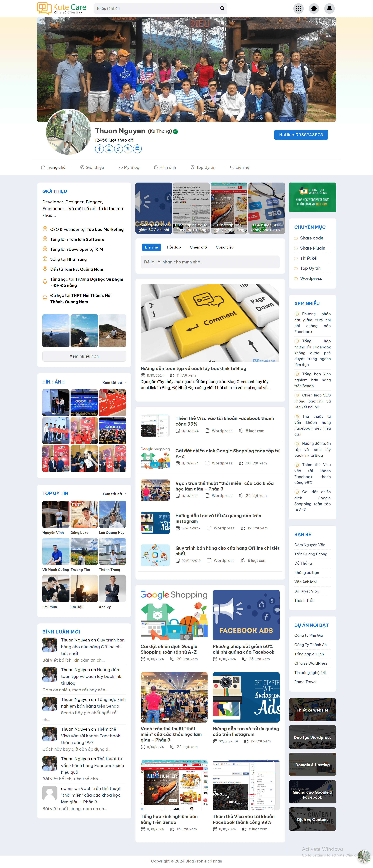The height and width of the screenshot is (868, 373).
Task: Open Anh Vy profile photo
Action: [x=112, y=588]
